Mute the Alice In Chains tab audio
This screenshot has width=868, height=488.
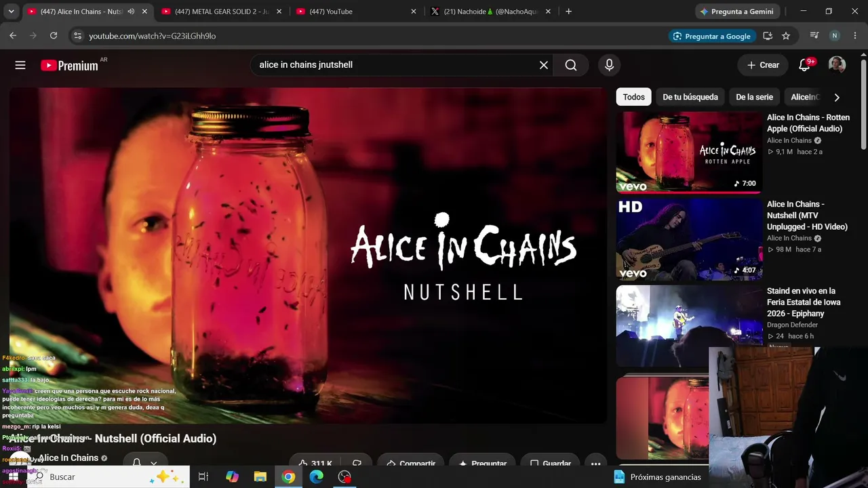(131, 12)
